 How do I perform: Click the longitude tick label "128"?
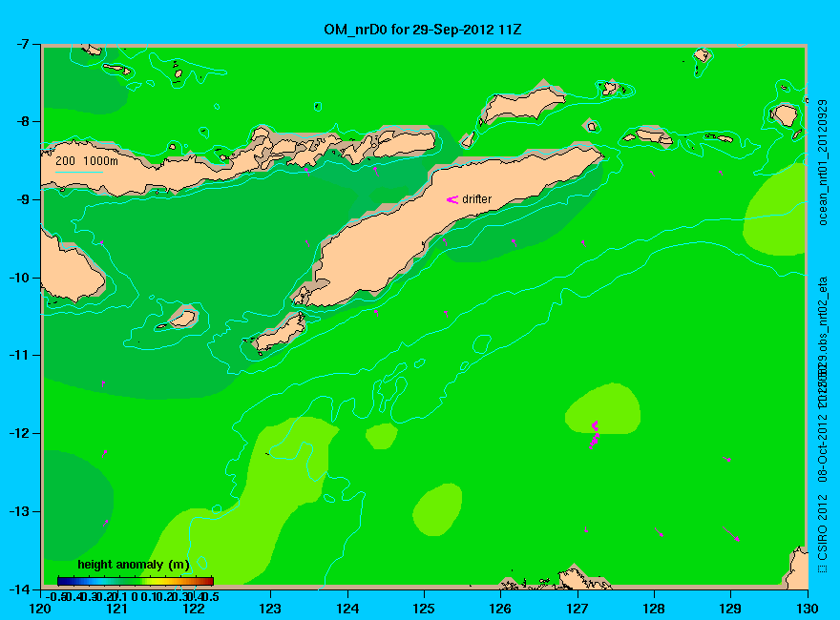pyautogui.click(x=654, y=609)
